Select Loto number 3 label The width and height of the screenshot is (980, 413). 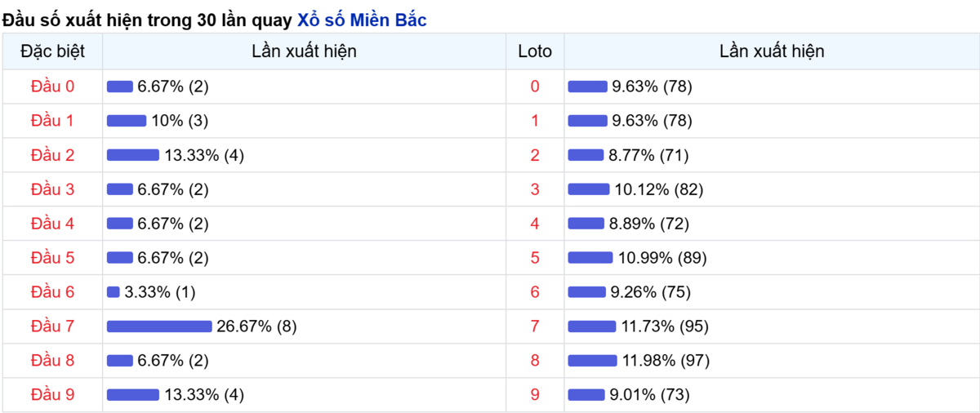[x=535, y=189]
